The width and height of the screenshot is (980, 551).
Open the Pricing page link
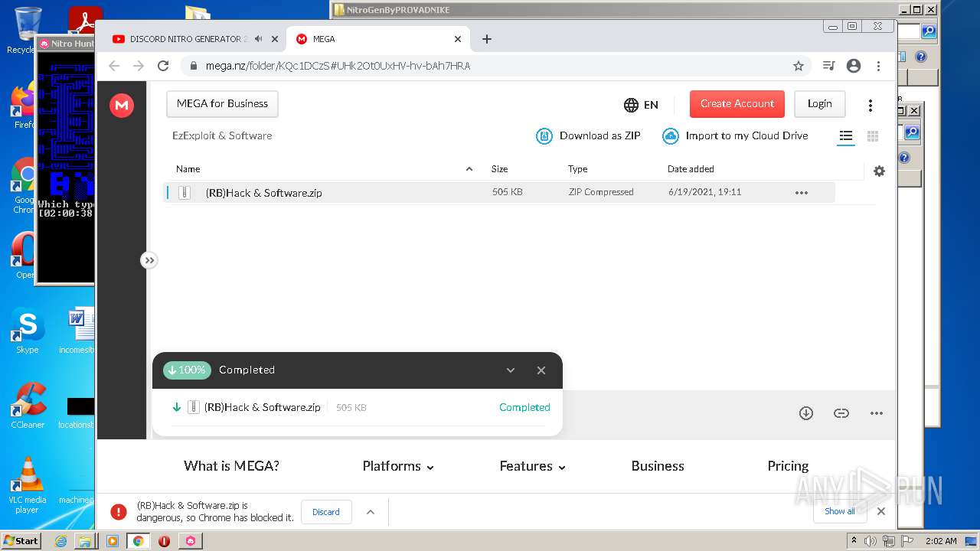tap(788, 466)
